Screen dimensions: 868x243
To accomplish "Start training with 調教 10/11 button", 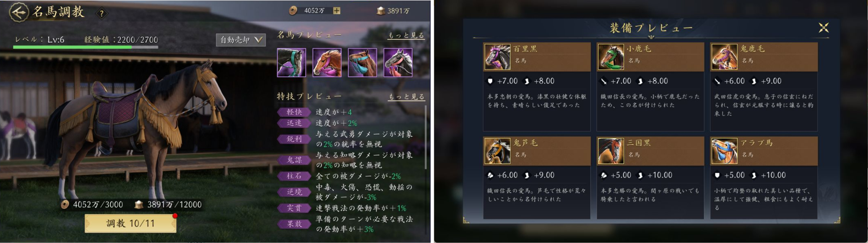I will coord(130,223).
